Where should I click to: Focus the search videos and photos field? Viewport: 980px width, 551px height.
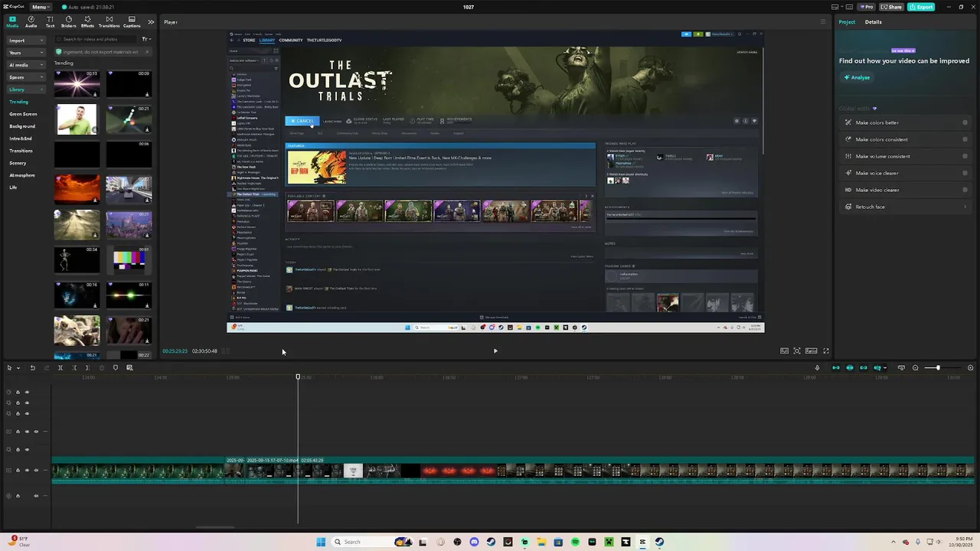[96, 39]
